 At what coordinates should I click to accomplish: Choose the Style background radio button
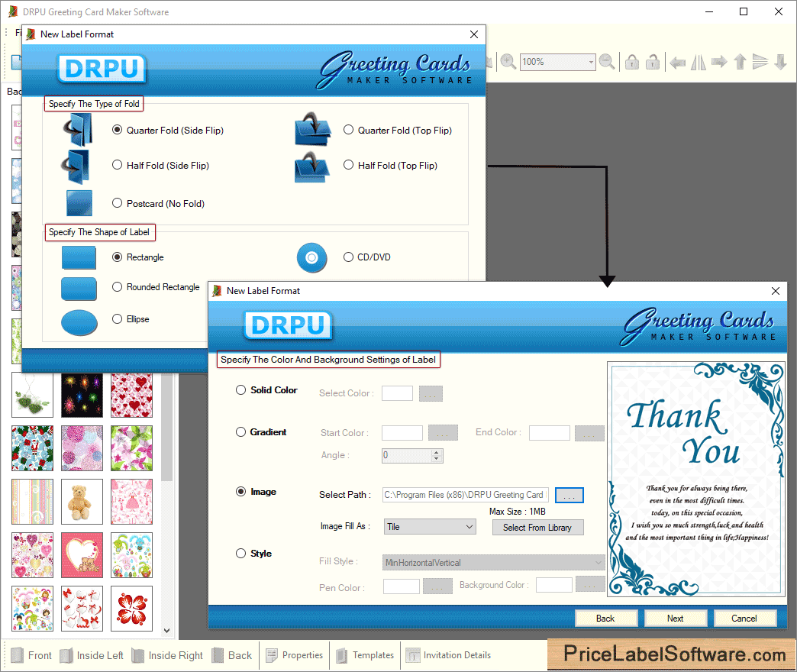point(241,553)
